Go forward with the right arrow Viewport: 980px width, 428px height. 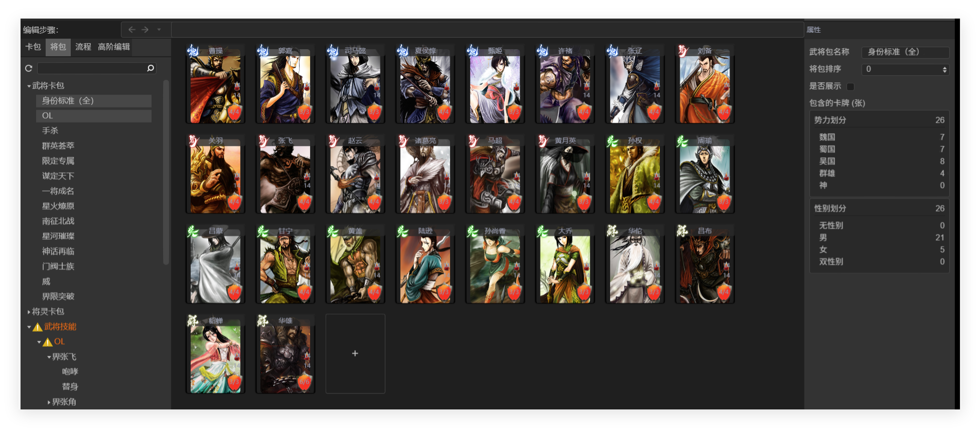tap(145, 30)
